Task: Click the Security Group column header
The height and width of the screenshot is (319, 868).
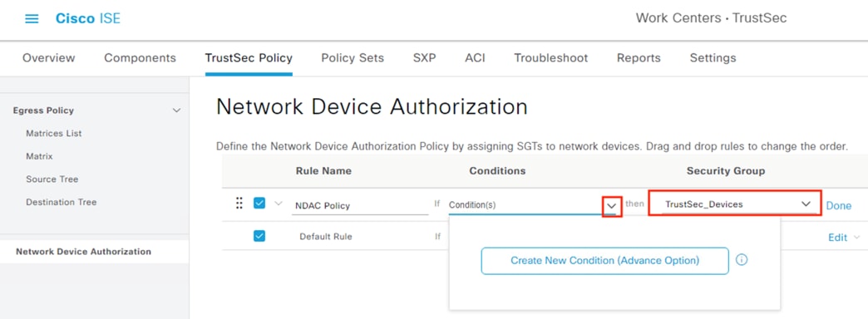Action: tap(726, 171)
